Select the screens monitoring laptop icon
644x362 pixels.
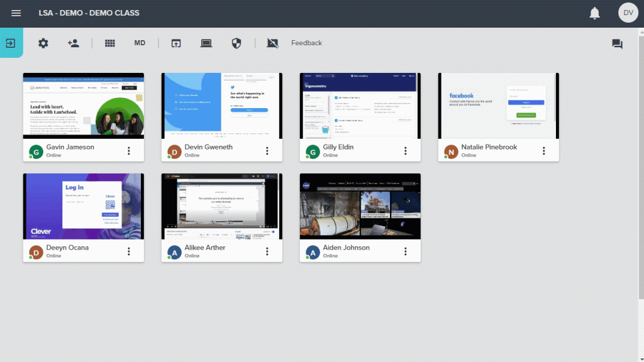point(206,43)
